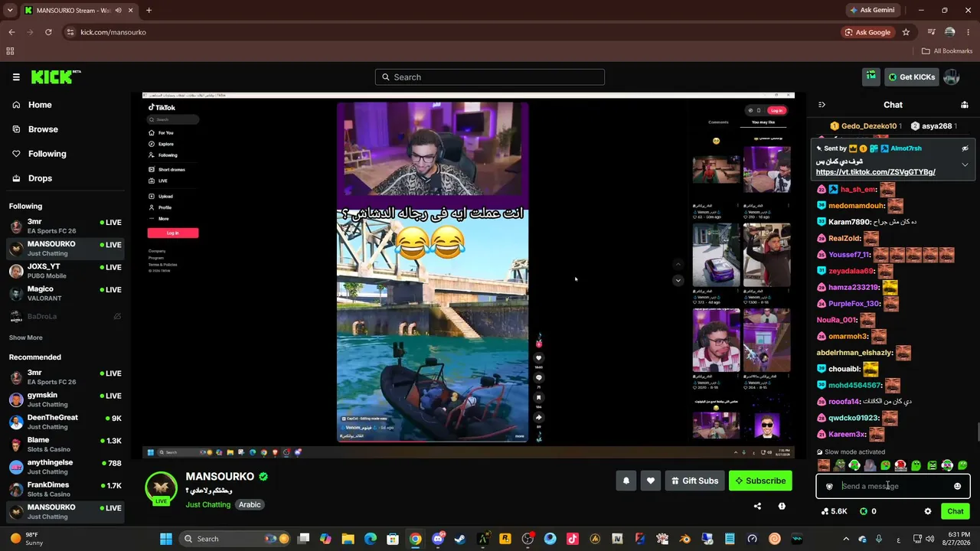Image resolution: width=980 pixels, height=551 pixels.
Task: Report the stream with the exclamation icon
Action: tap(782, 506)
